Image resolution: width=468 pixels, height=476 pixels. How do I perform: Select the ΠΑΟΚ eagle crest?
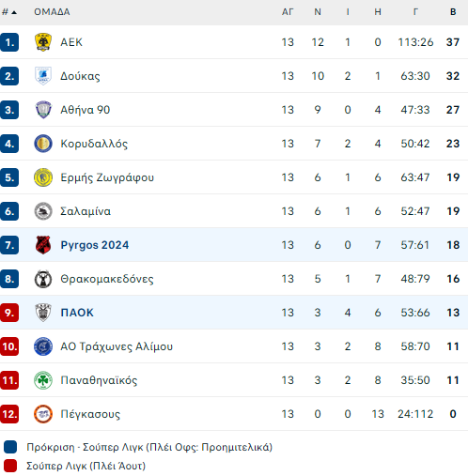click(x=43, y=313)
